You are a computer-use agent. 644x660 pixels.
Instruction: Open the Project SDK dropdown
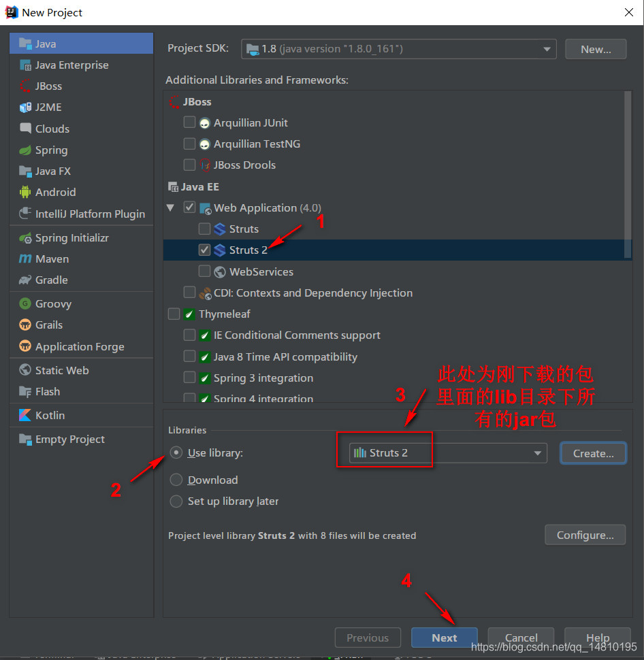point(398,49)
